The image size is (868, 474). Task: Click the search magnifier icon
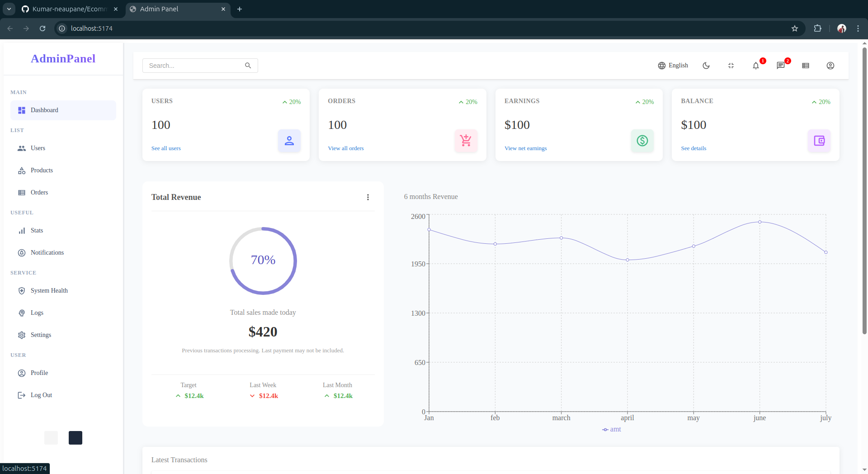[x=248, y=66]
